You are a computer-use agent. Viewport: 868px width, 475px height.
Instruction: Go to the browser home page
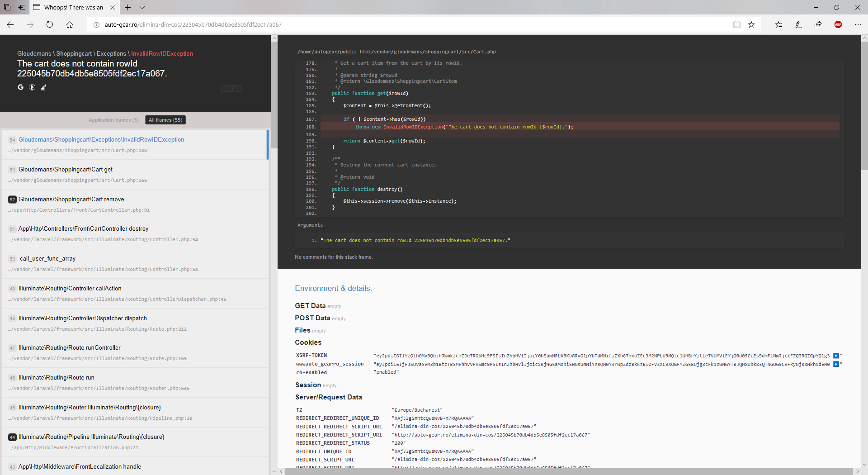pyautogui.click(x=70, y=24)
